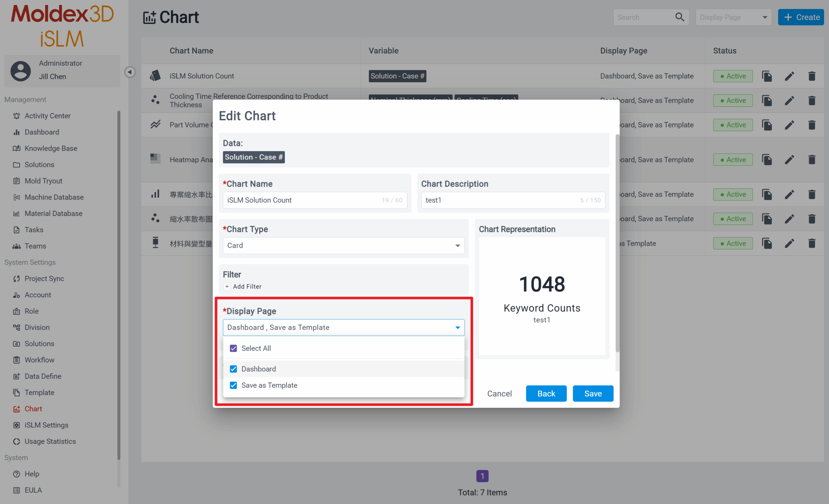
Task: Open the top Display Page filter dropdown
Action: point(733,17)
